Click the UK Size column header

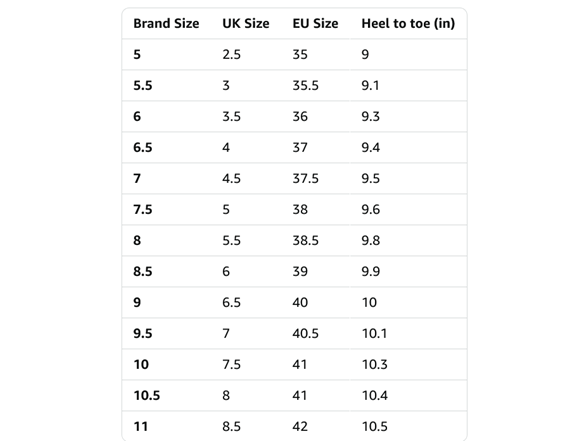(246, 23)
